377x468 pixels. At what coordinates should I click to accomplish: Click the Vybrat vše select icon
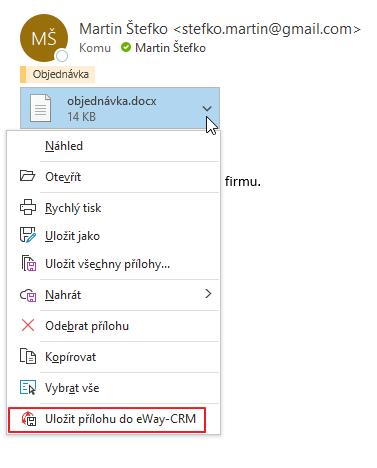[28, 387]
